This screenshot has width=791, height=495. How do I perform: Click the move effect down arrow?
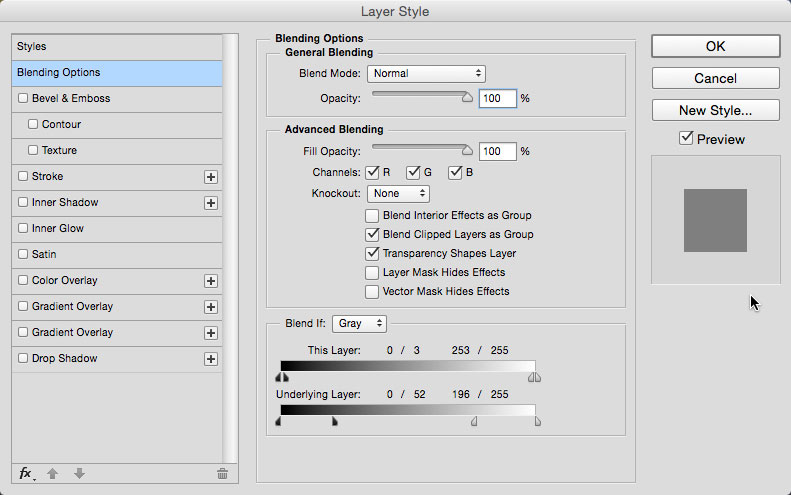pyautogui.click(x=79, y=473)
